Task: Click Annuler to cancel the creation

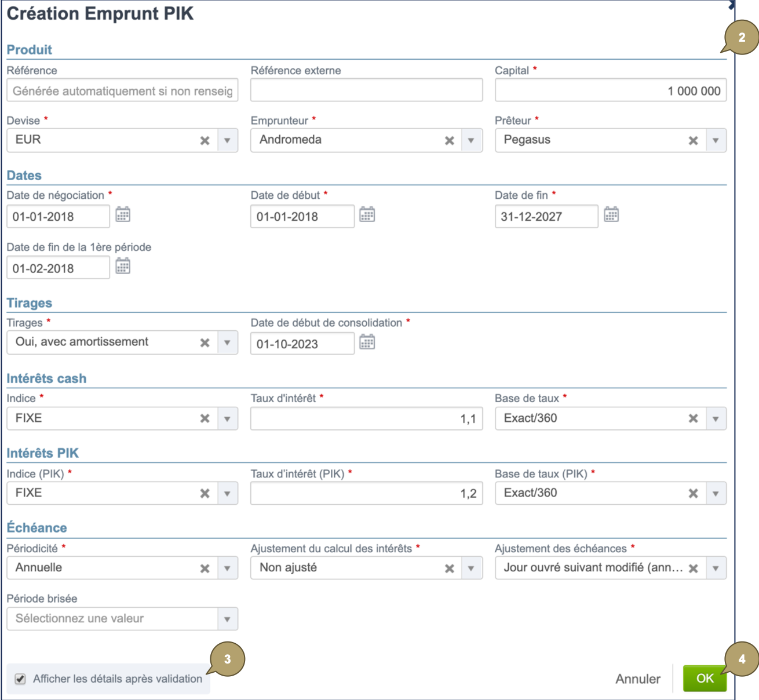Action: [x=637, y=679]
